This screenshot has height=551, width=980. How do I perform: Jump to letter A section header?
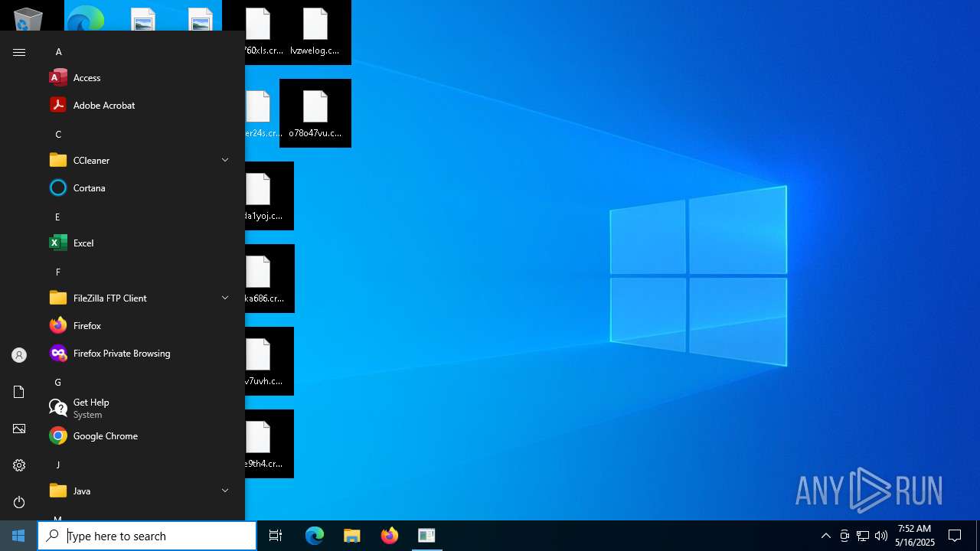[x=58, y=52]
